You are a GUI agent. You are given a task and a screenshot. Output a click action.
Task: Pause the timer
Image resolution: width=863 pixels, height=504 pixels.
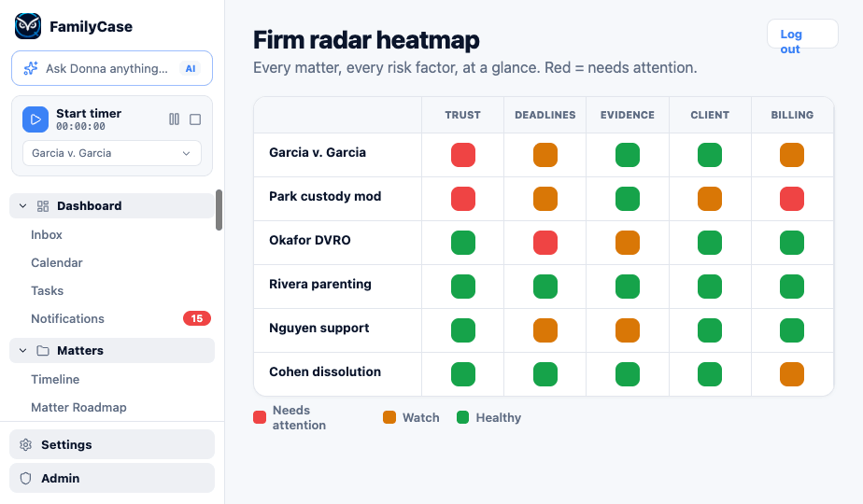pos(174,119)
